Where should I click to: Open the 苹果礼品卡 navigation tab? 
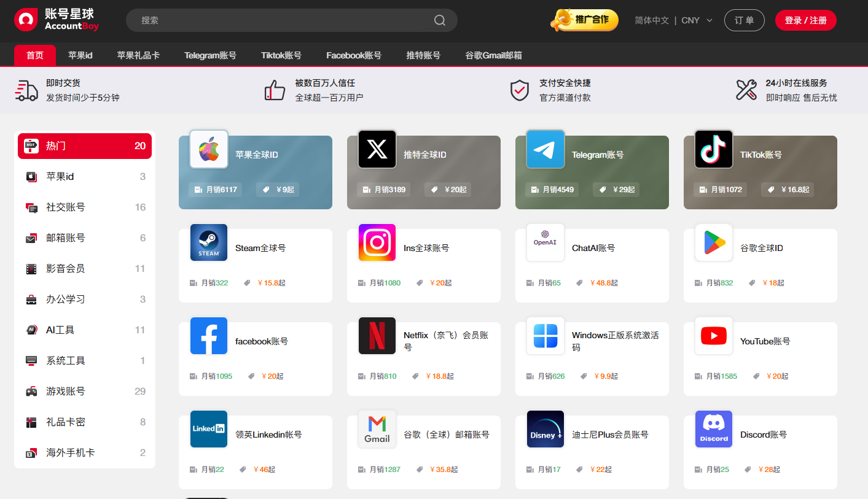[x=138, y=55]
